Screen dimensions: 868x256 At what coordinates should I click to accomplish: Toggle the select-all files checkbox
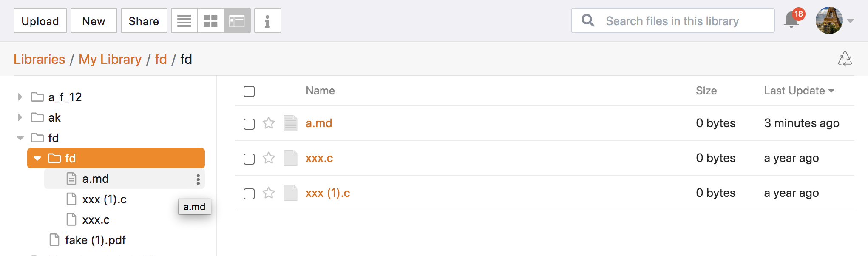(249, 91)
